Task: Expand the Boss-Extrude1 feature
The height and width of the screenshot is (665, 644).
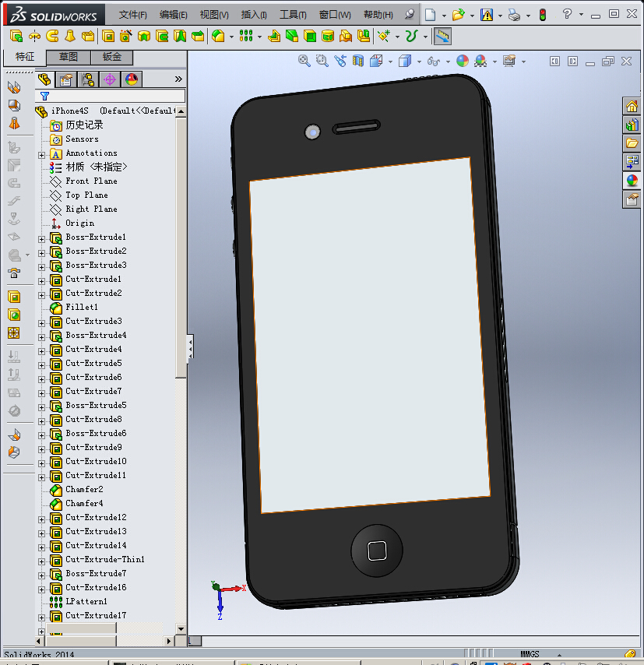Action: click(x=41, y=239)
